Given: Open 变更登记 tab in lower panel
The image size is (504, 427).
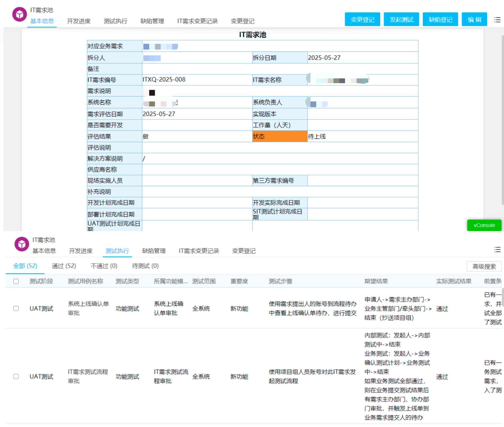Looking at the screenshot, I should pyautogui.click(x=244, y=251).
